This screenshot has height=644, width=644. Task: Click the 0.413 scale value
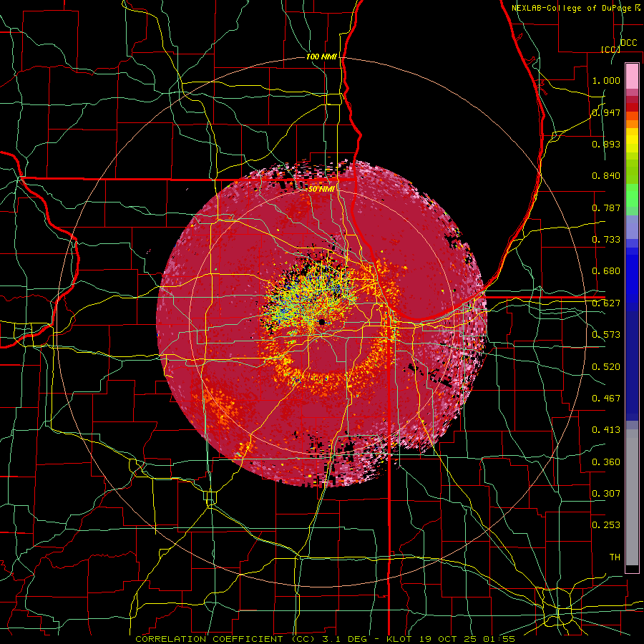coord(606,430)
